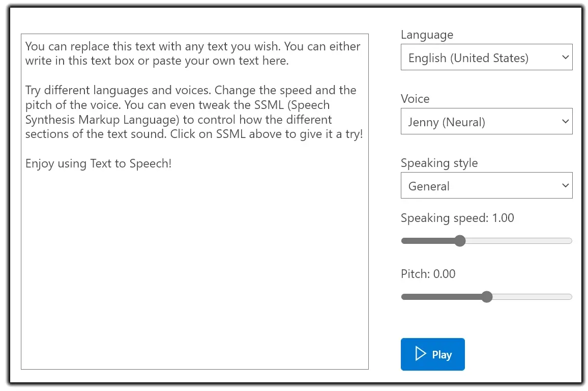This screenshot has width=588, height=391.
Task: Click the Speaking style chevron arrow
Action: coord(565,186)
